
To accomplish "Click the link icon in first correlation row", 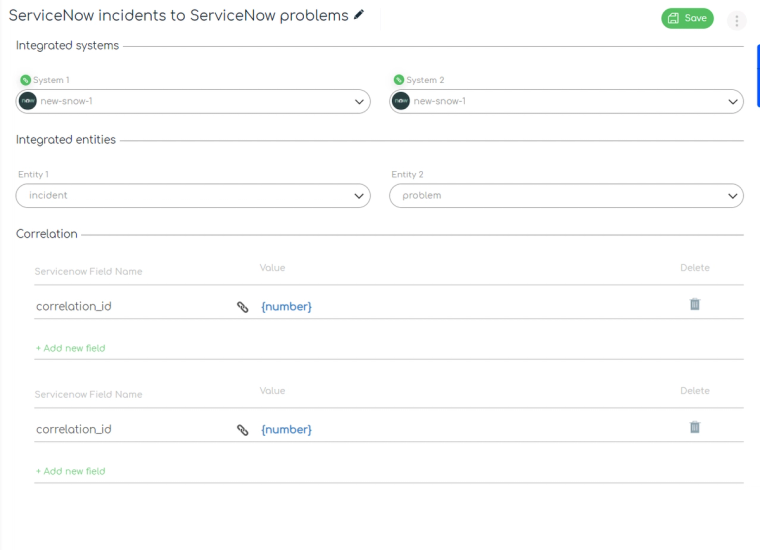I will tap(242, 307).
